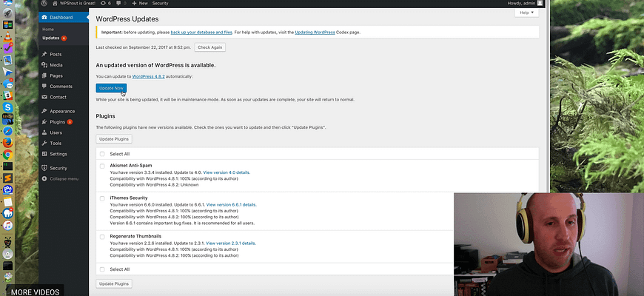Viewport: 644px width, 296px height.
Task: Open the updates indicator showing 6 in the admin bar
Action: (105, 3)
